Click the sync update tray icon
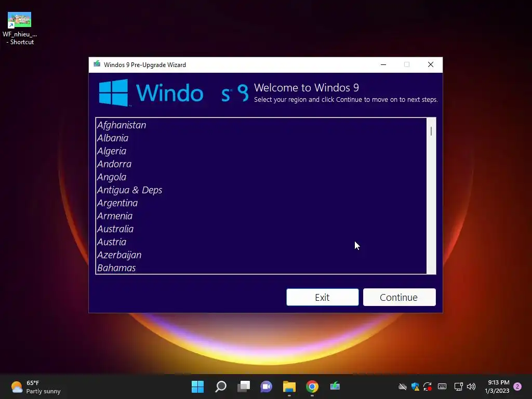Screen dimensions: 532x399 pyautogui.click(x=428, y=387)
